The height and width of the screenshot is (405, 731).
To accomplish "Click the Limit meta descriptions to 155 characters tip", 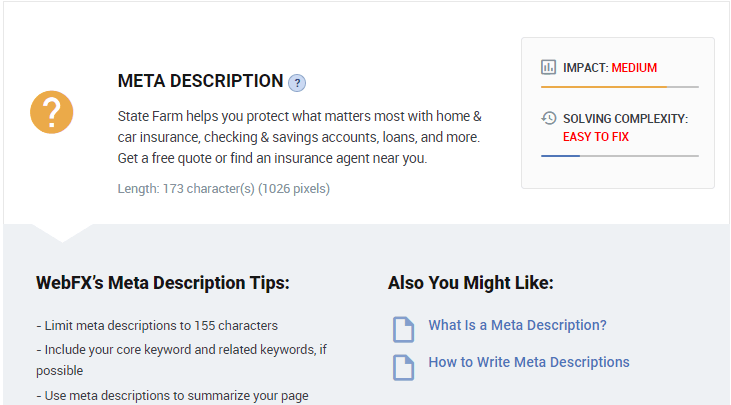I will [x=157, y=325].
